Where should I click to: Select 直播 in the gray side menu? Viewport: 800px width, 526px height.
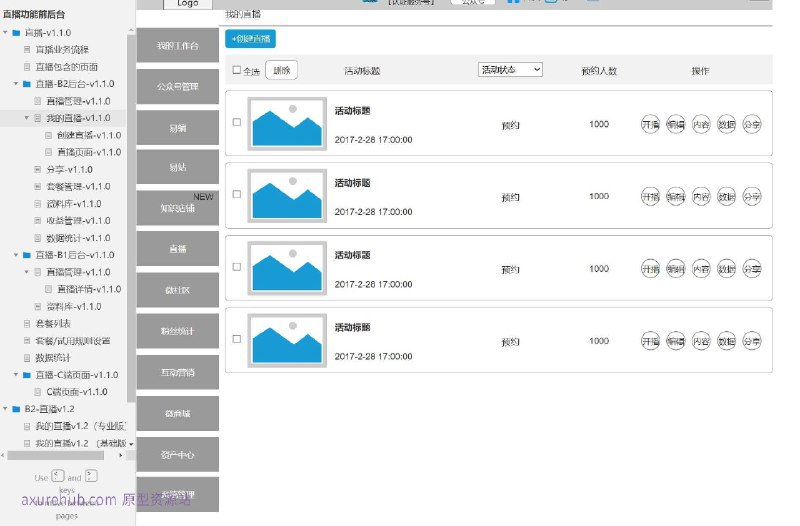point(178,248)
